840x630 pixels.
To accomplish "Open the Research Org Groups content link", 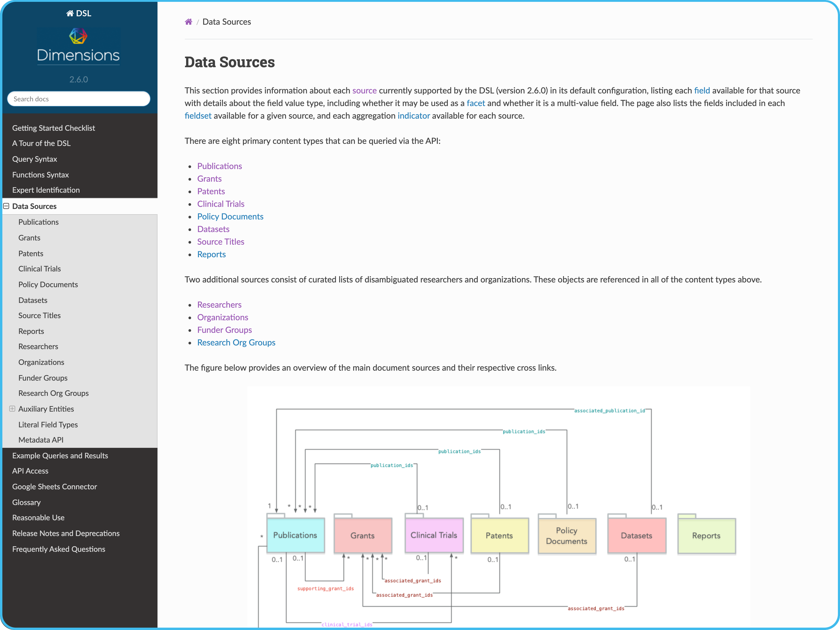I will point(236,343).
